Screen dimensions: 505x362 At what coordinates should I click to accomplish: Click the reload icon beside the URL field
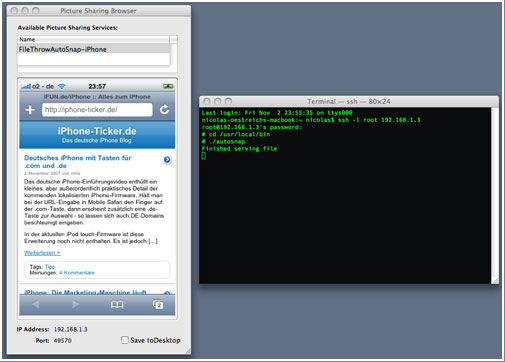point(164,109)
